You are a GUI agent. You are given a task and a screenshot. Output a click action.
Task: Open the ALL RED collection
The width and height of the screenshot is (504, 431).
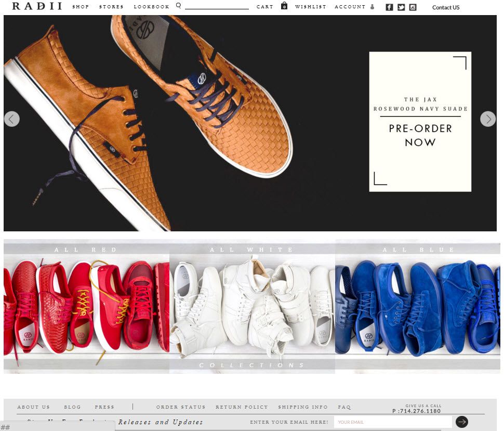86,306
